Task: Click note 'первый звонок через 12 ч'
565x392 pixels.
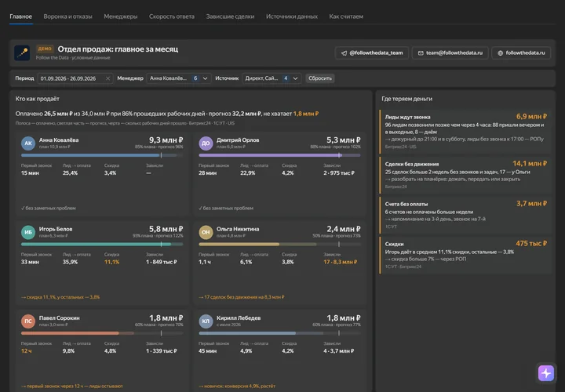Action: (72, 387)
